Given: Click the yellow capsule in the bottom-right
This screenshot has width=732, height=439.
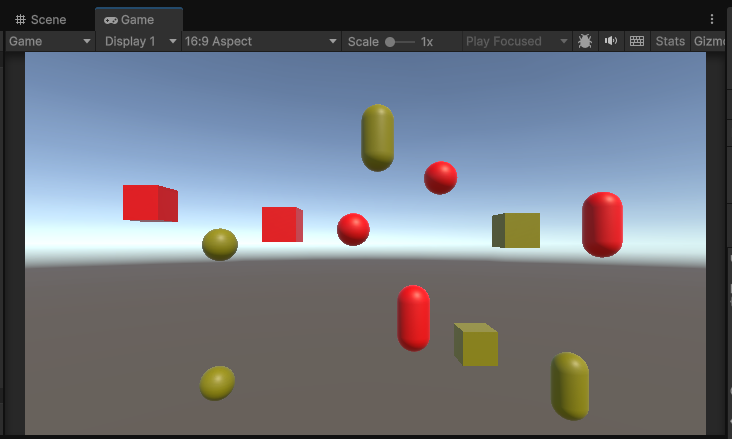Looking at the screenshot, I should (570, 385).
